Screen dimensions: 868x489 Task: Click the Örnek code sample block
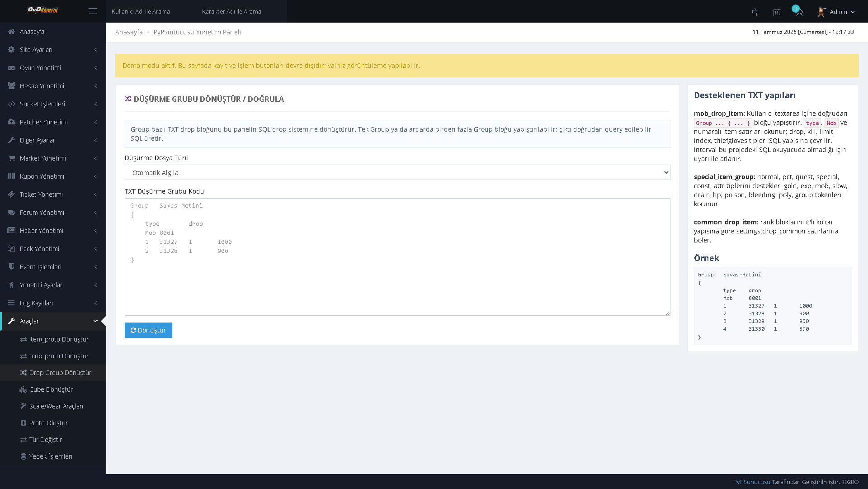[773, 306]
